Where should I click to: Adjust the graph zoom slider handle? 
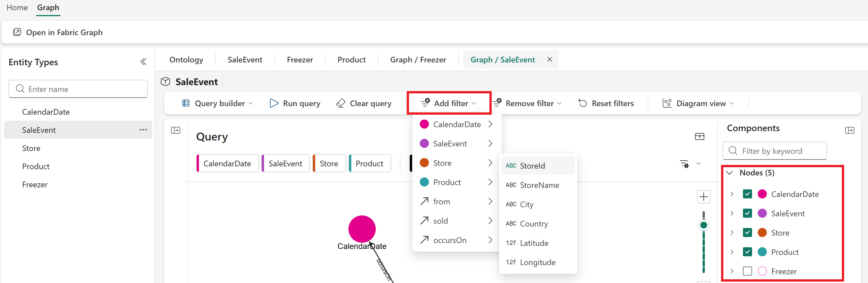tap(703, 225)
